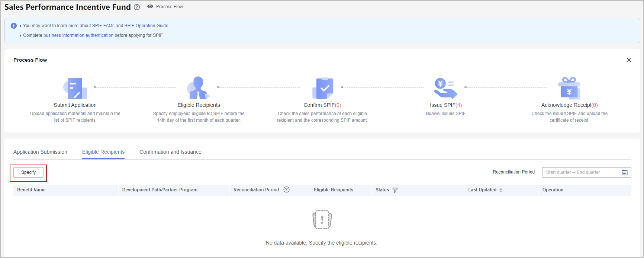The height and width of the screenshot is (258, 644).
Task: Toggle the Process Flow eye icon
Action: pos(150,7)
